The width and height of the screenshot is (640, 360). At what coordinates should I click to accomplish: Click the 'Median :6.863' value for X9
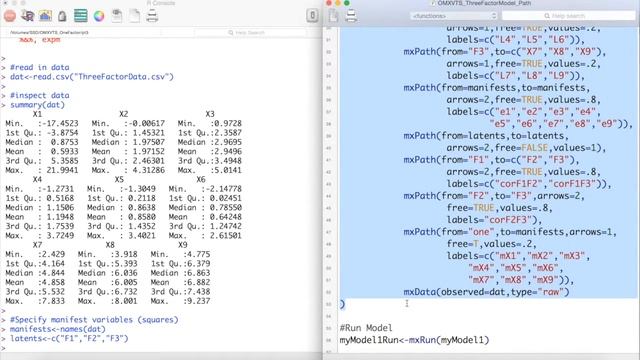[180, 273]
